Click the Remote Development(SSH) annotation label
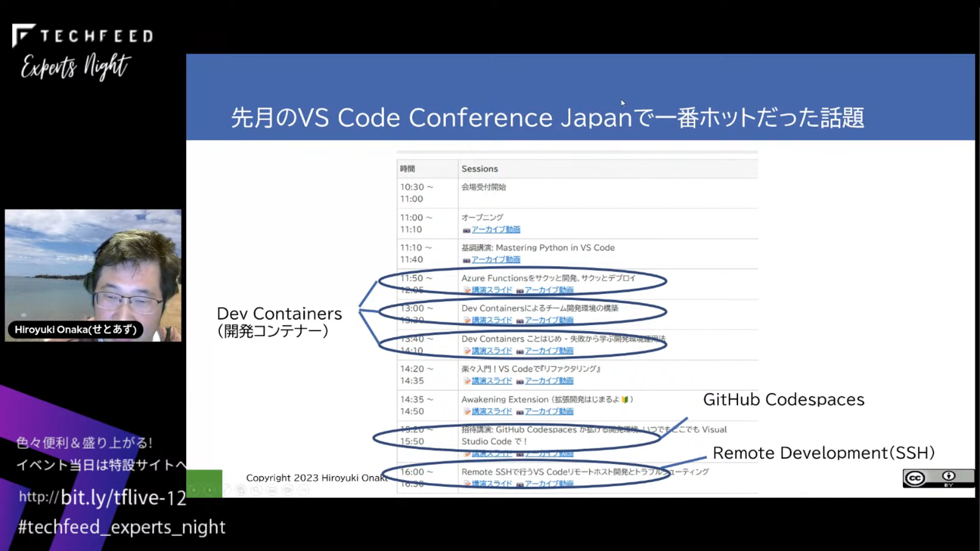This screenshot has width=980, height=551. (x=824, y=453)
